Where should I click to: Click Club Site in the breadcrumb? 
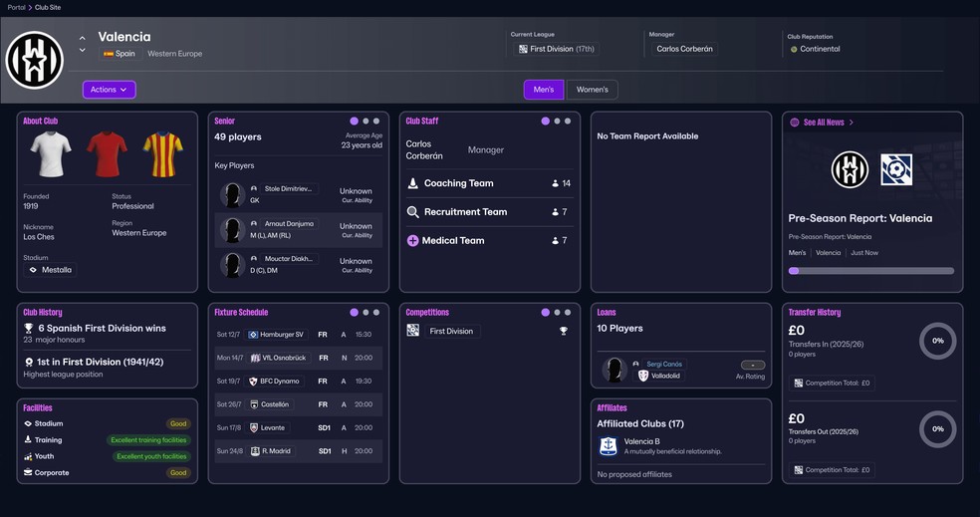[x=48, y=8]
